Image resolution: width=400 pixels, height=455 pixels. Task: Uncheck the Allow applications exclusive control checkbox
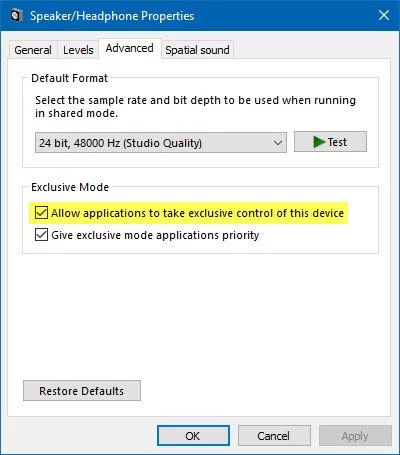pos(41,213)
